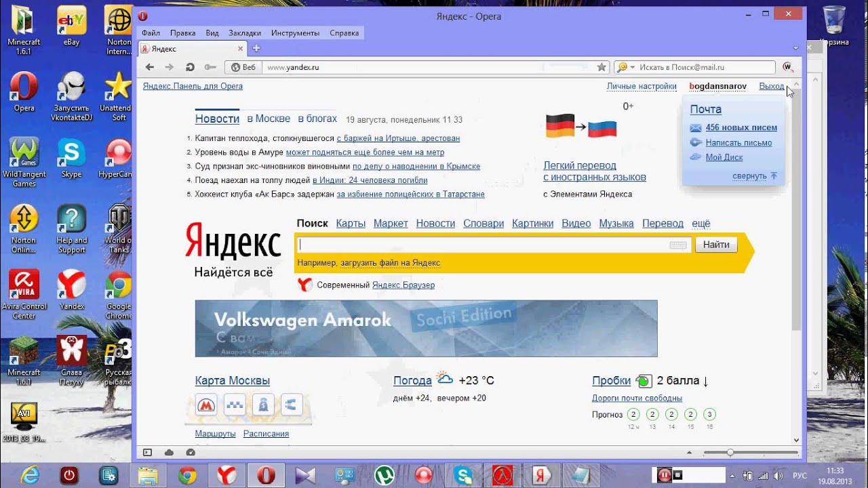Switch to the Картинки search tab
This screenshot has height=488, width=868.
point(533,223)
